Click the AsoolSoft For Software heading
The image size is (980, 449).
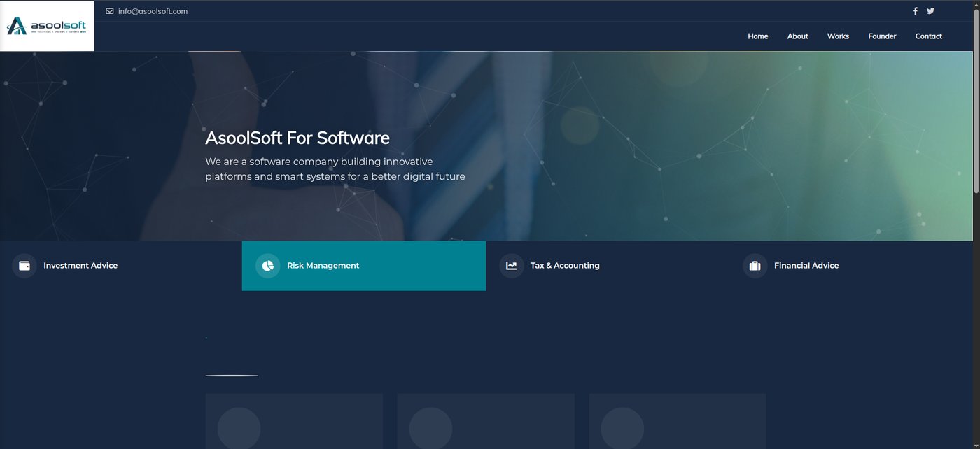pos(297,138)
